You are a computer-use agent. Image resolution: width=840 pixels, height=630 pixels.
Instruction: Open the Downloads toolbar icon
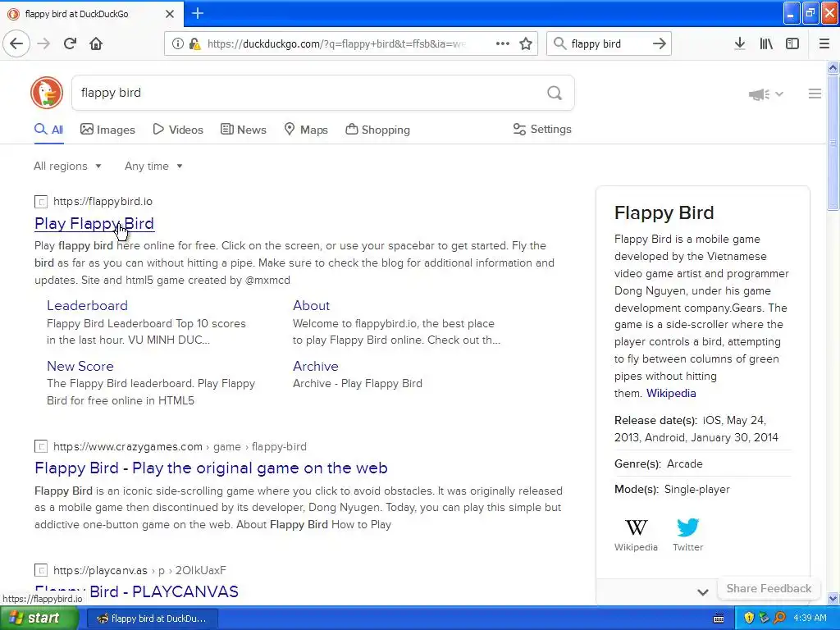pyautogui.click(x=740, y=43)
